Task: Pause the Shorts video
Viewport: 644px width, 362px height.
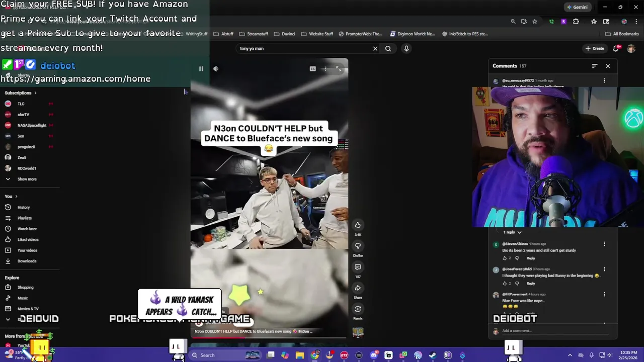Action: point(201,69)
